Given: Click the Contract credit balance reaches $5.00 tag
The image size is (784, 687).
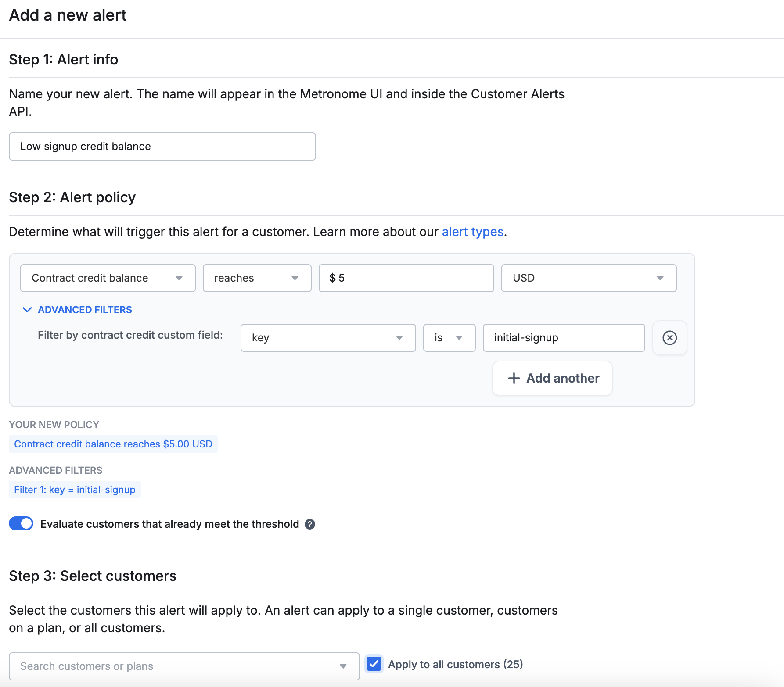Looking at the screenshot, I should click(113, 444).
